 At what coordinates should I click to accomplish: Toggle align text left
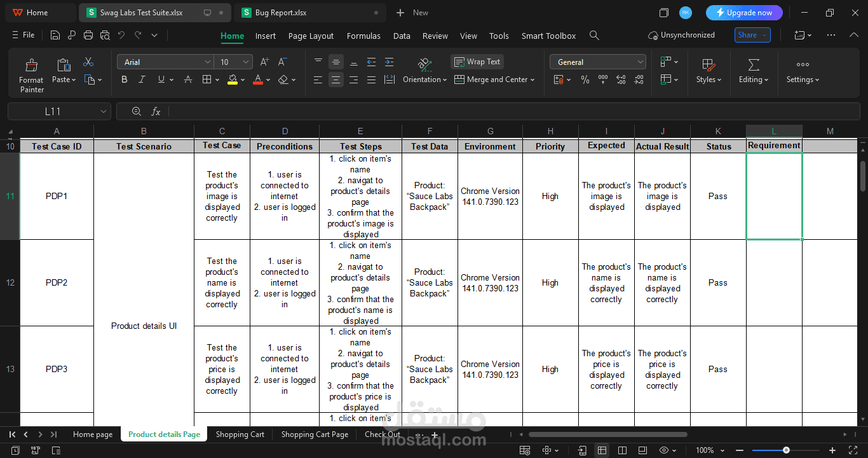[318, 80]
